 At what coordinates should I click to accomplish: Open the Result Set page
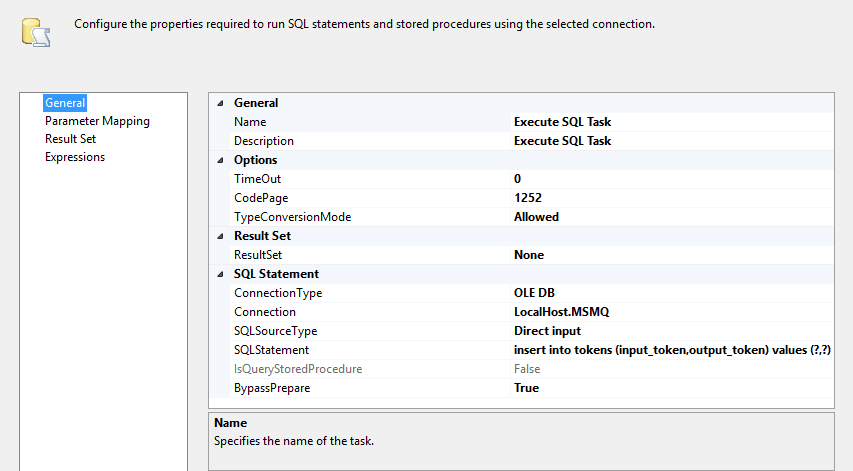coord(70,139)
